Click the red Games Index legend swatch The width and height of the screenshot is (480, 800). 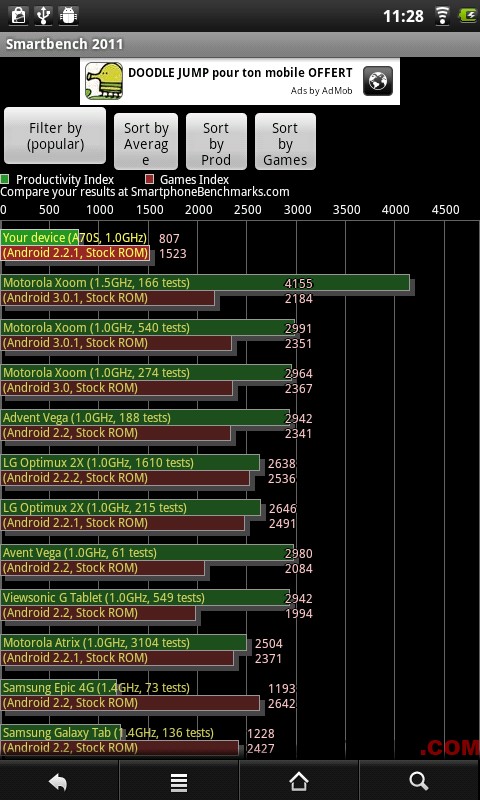pos(149,180)
